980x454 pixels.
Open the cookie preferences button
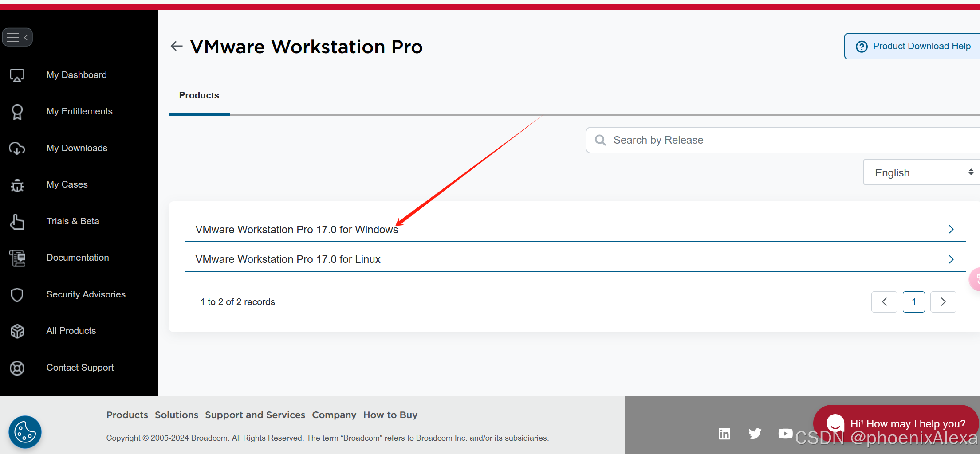coord(25,432)
